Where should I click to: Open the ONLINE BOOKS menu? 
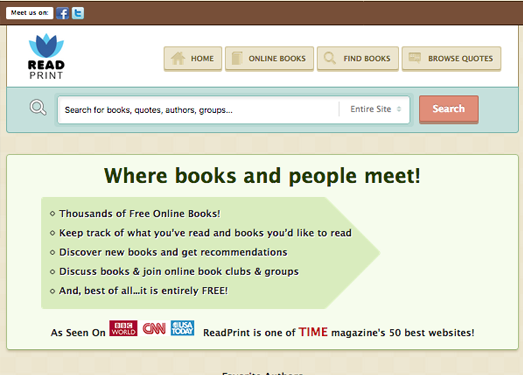coord(270,59)
